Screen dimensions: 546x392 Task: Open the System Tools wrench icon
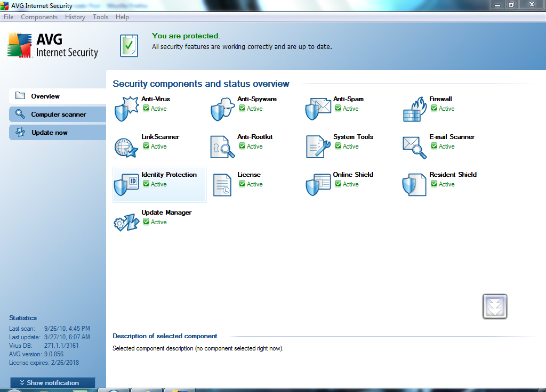point(318,146)
